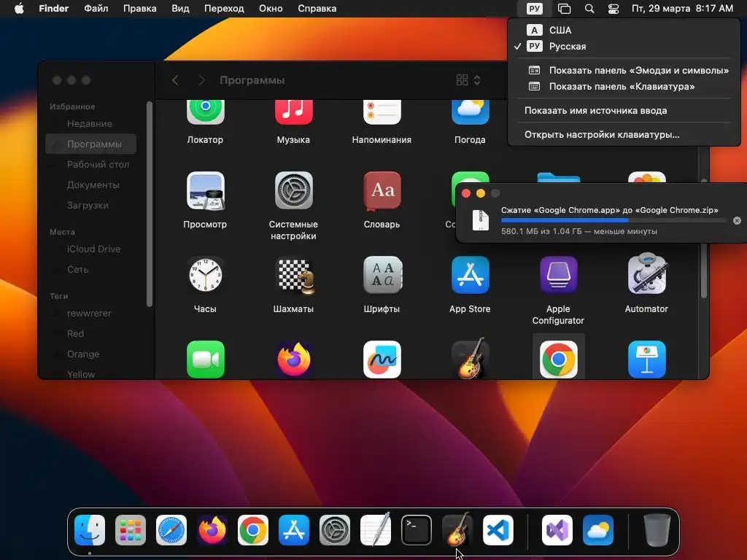Open the Файл menu
747x560 pixels.
tap(96, 9)
